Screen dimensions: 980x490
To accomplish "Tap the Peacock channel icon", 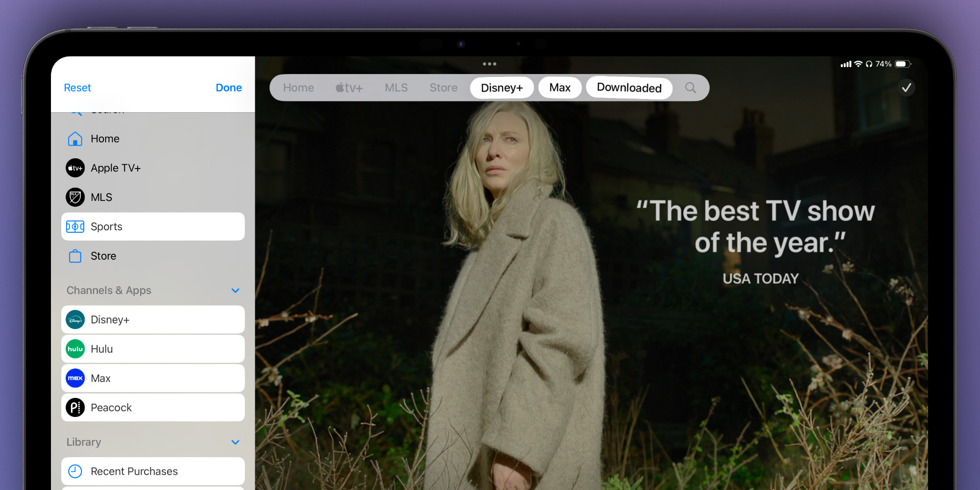I will (75, 407).
